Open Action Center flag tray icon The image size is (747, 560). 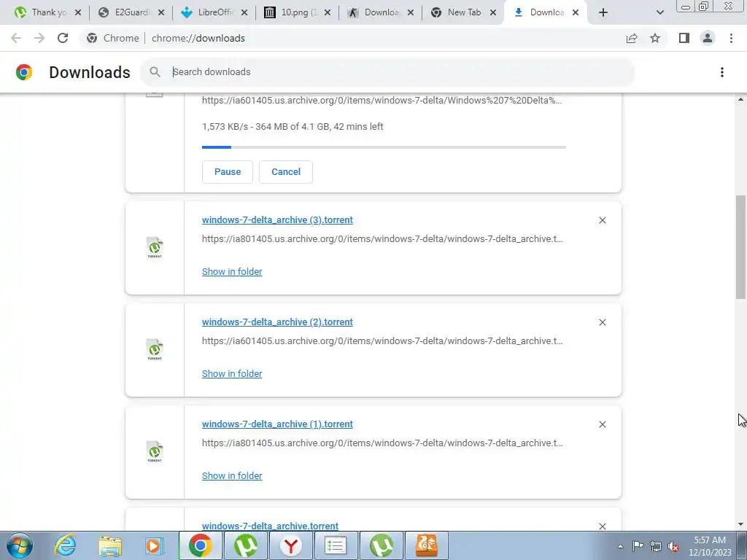coord(638,546)
